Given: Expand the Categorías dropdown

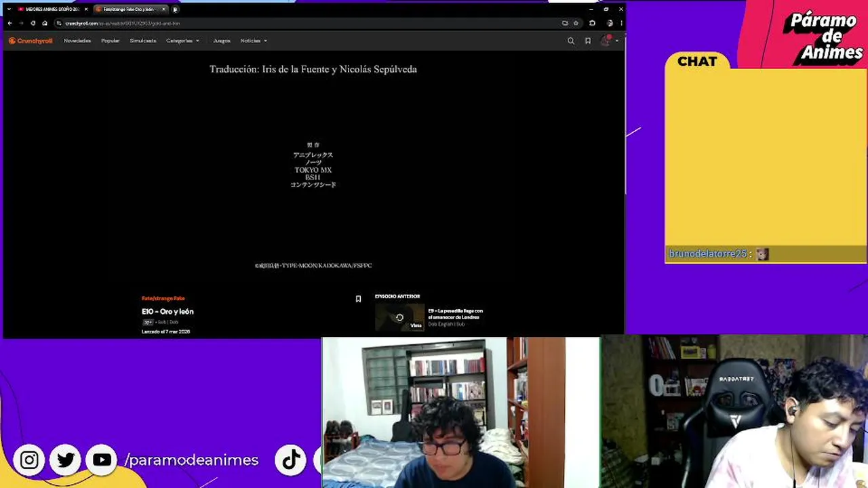Looking at the screenshot, I should (182, 41).
